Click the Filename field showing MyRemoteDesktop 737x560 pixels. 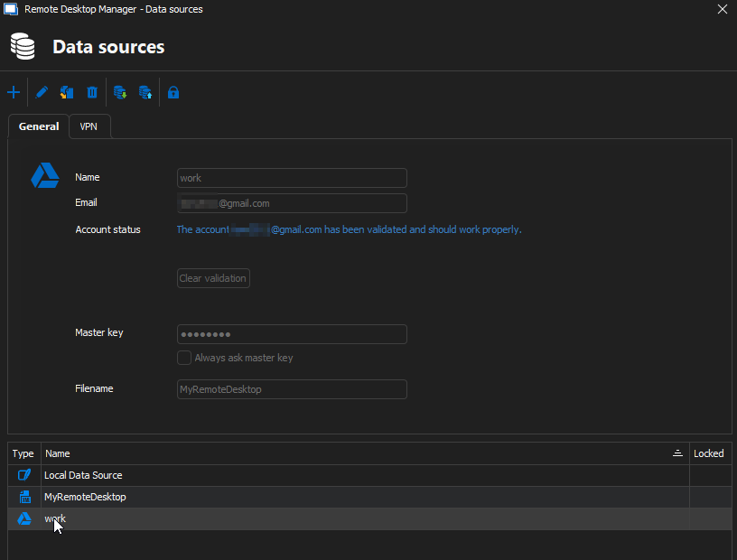pos(292,389)
